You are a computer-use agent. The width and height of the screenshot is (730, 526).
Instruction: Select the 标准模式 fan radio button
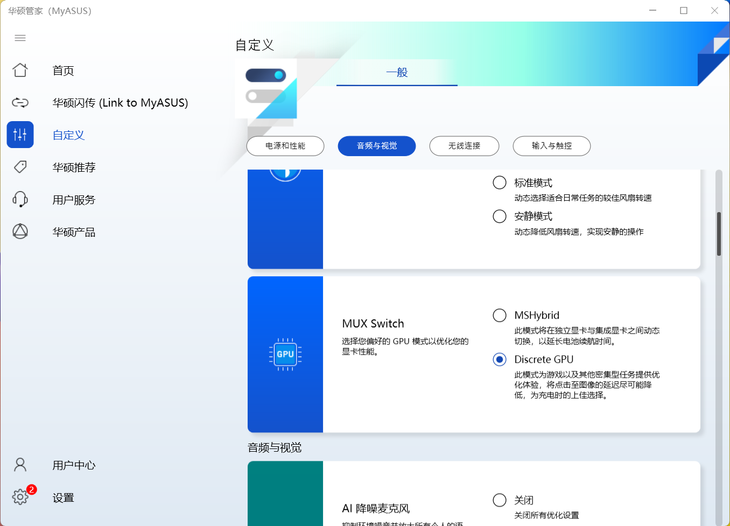(500, 182)
